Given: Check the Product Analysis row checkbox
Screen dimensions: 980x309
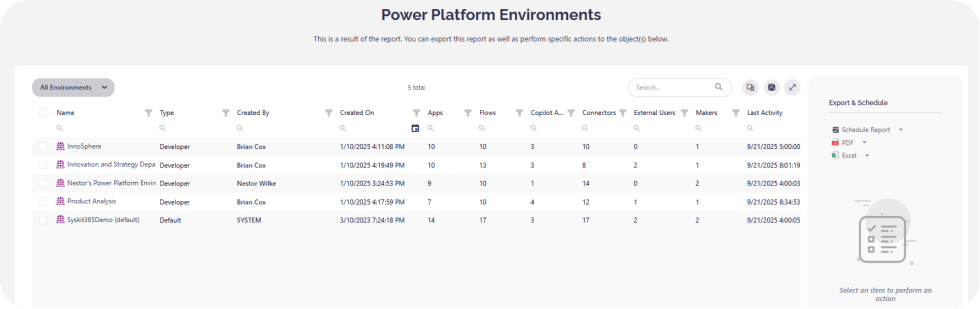Looking at the screenshot, I should click(43, 202).
